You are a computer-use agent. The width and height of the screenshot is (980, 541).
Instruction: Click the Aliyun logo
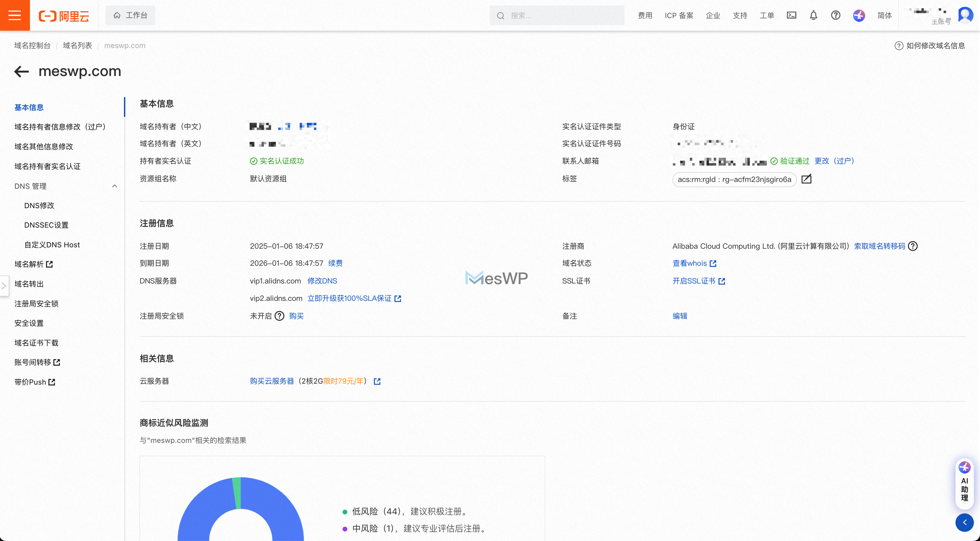pyautogui.click(x=64, y=16)
